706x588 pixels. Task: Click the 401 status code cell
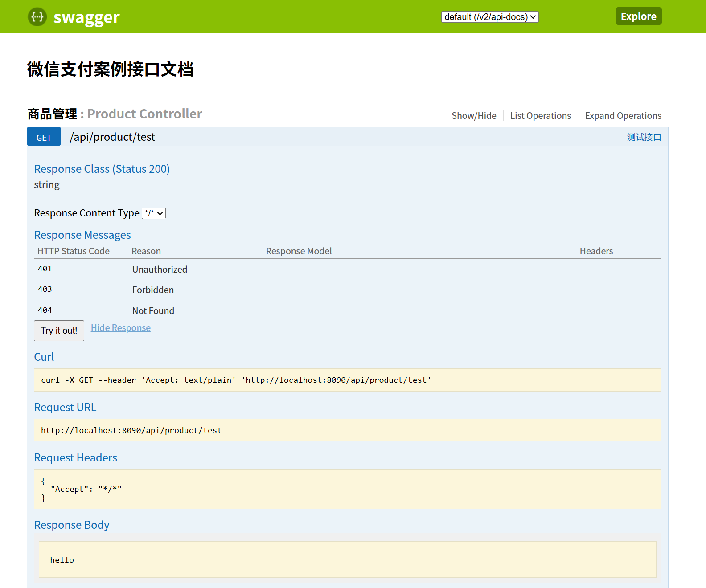coord(45,269)
